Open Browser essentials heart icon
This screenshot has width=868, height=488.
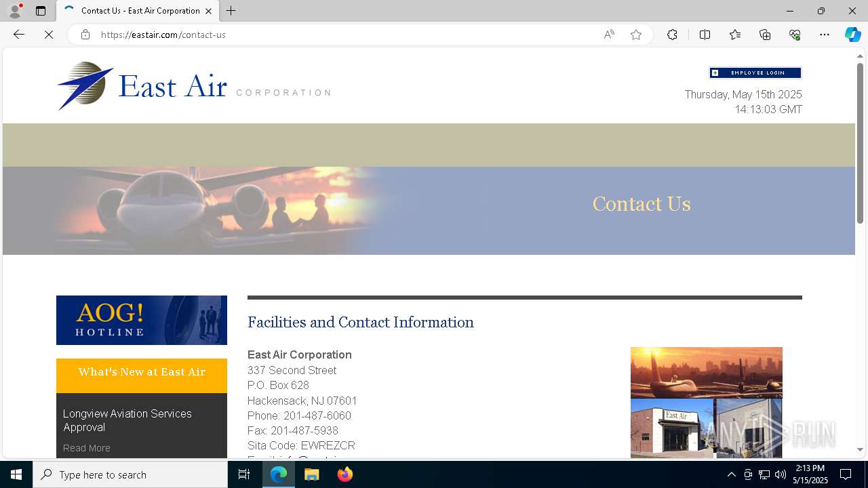(795, 35)
